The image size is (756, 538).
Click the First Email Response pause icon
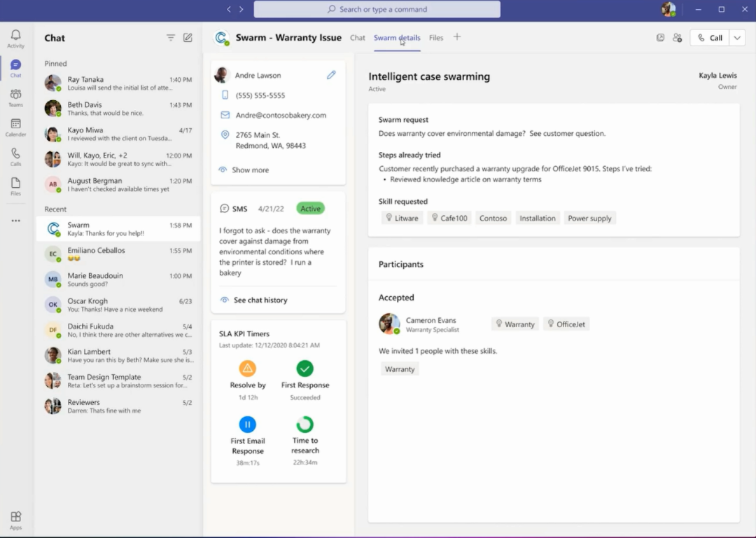coord(247,425)
